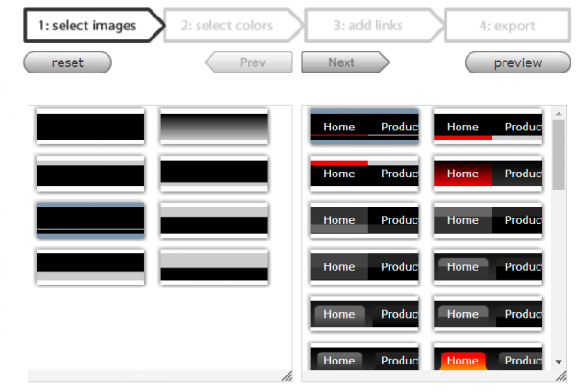
Task: Choose the orange Home button style thumbnail
Action: (x=487, y=360)
